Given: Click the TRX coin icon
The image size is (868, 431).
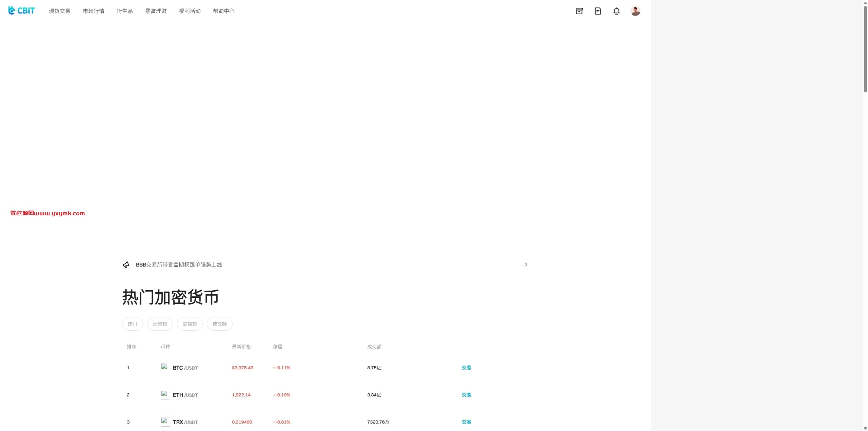Looking at the screenshot, I should (x=165, y=422).
